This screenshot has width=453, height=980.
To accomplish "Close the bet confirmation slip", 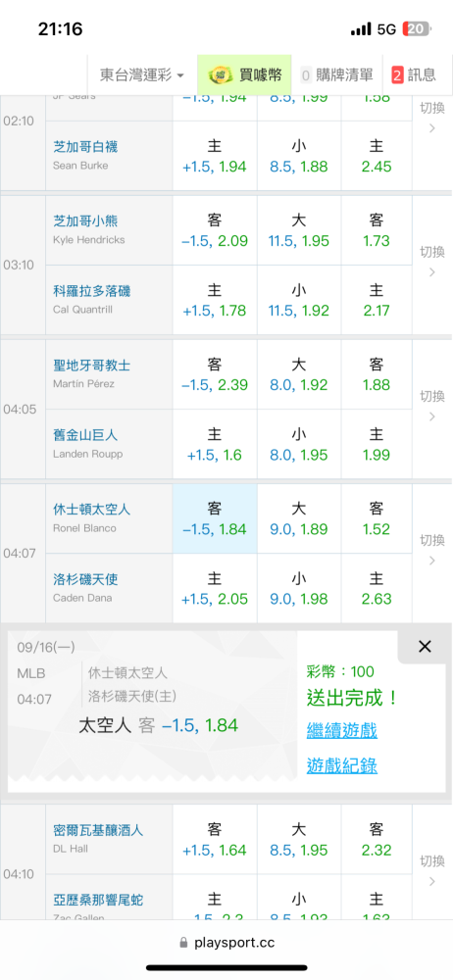I will tap(425, 647).
